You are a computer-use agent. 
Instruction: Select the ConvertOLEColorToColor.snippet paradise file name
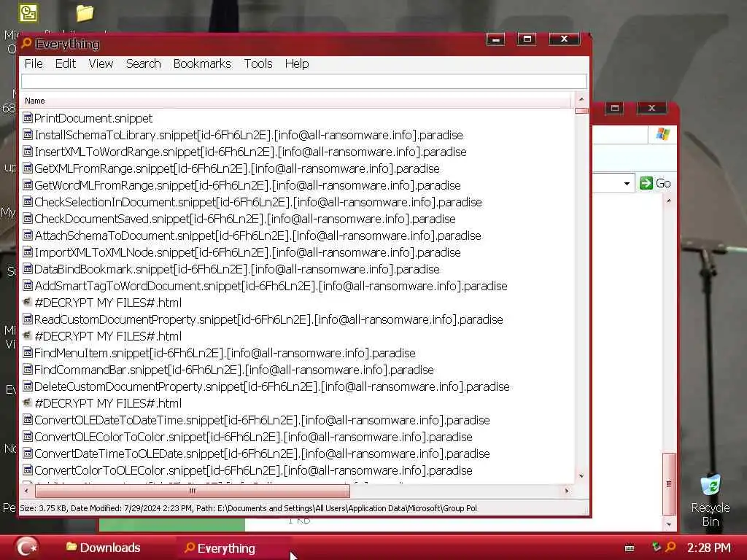(x=253, y=437)
